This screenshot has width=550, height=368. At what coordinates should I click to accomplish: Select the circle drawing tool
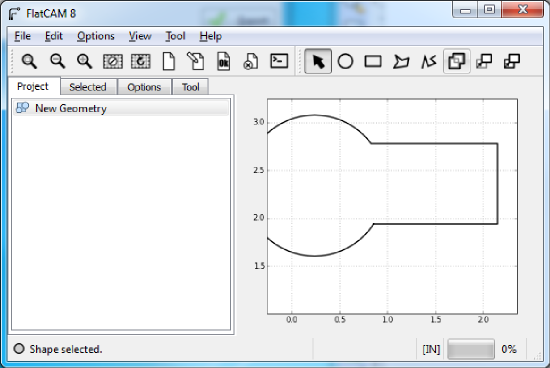pyautogui.click(x=345, y=61)
